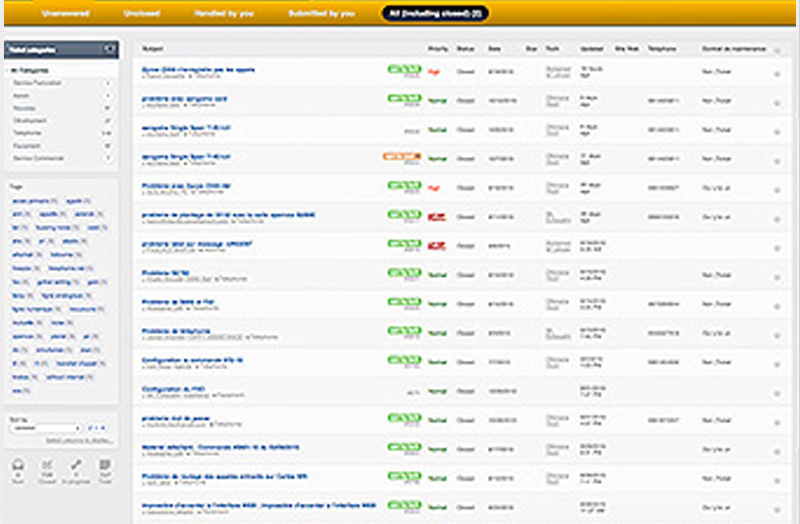
Task: Sort tickets by the Priority column header
Action: click(436, 48)
